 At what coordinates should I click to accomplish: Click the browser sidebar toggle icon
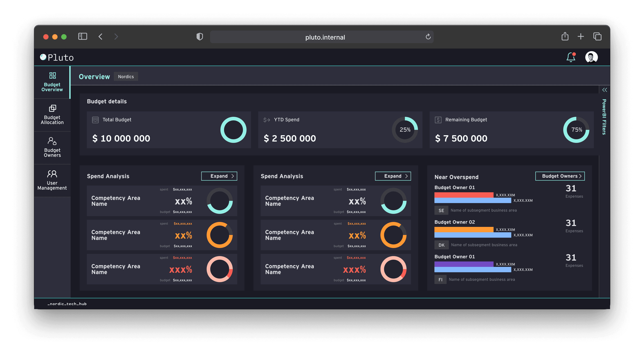(x=83, y=37)
